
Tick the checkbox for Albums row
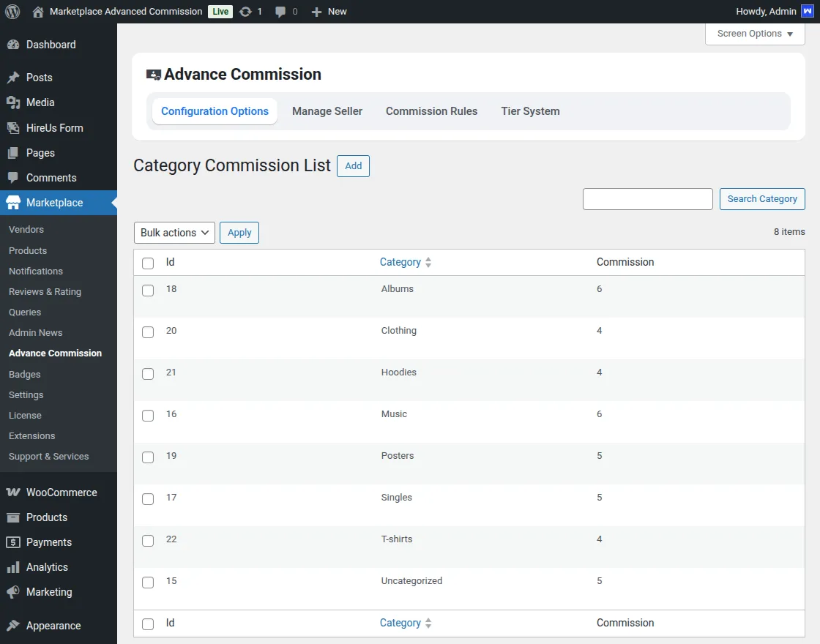click(x=148, y=291)
